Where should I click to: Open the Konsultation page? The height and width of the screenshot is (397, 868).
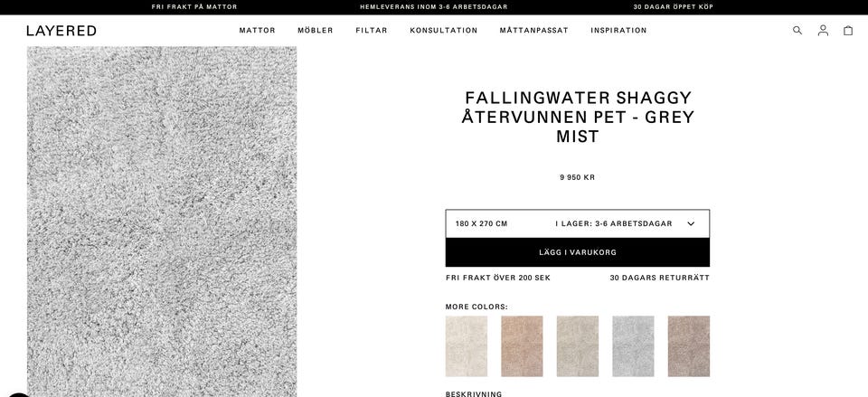pyautogui.click(x=443, y=31)
